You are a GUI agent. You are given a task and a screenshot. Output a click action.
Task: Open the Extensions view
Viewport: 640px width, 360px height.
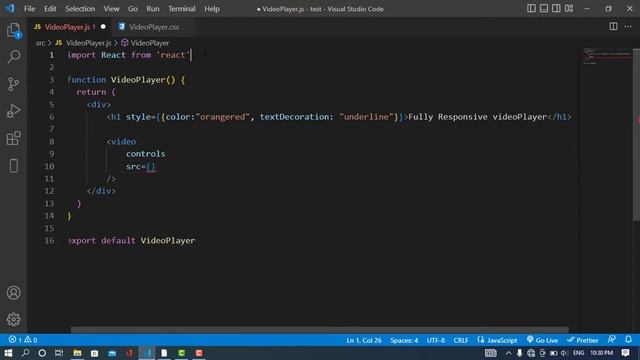(x=13, y=138)
